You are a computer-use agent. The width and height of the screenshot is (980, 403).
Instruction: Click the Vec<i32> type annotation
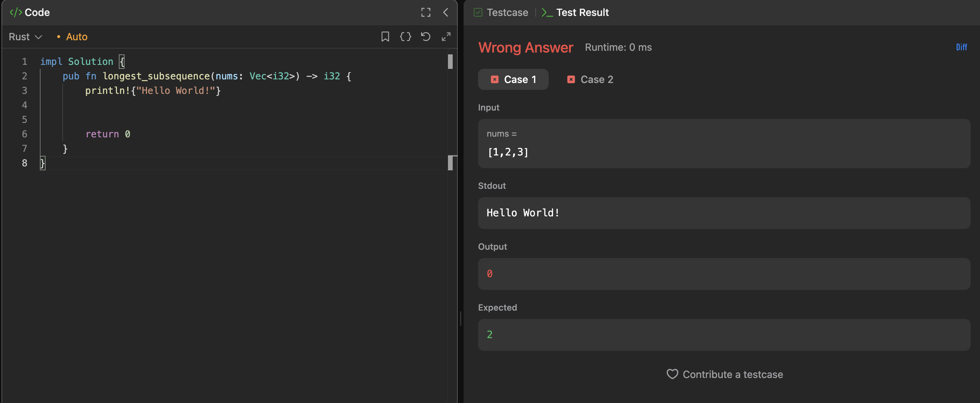coord(272,76)
